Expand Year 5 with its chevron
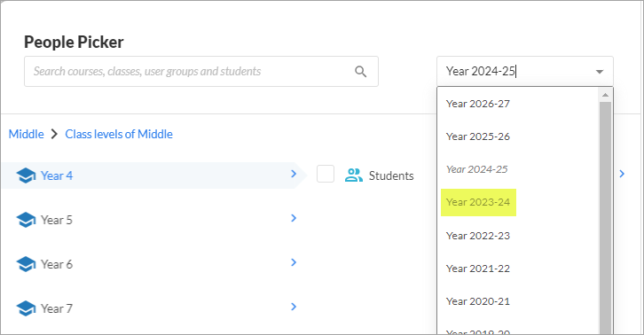 tap(294, 218)
